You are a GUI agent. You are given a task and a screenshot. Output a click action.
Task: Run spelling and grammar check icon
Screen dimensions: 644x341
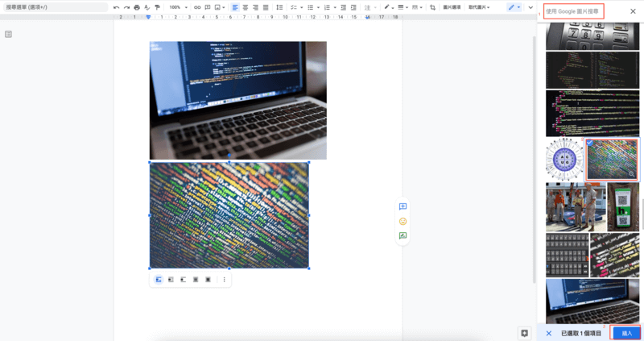point(147,7)
